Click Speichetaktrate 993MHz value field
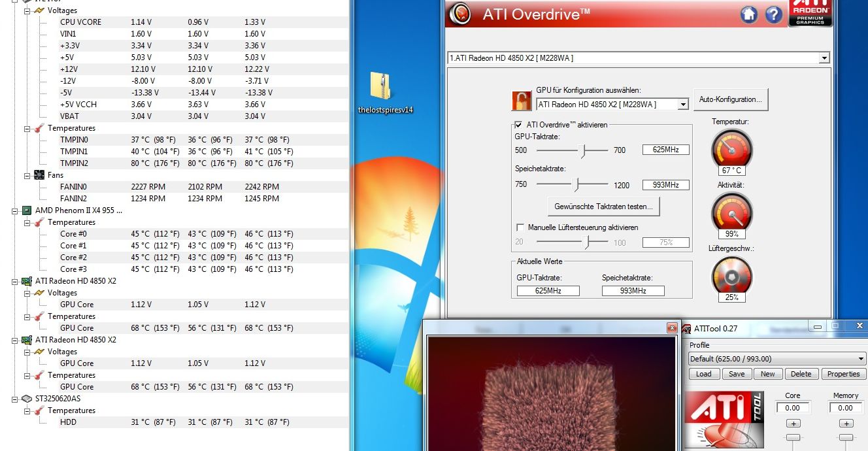Image resolution: width=868 pixels, height=451 pixels. tap(665, 185)
